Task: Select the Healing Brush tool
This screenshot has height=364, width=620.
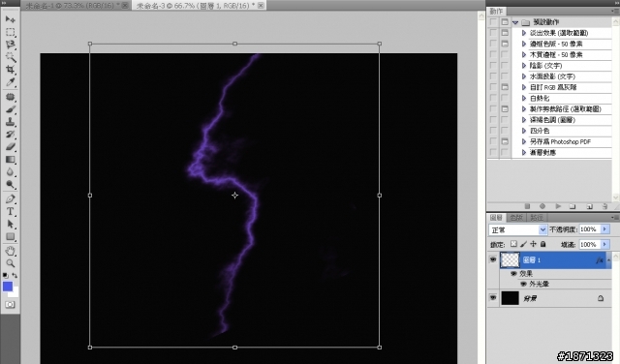Action: pyautogui.click(x=11, y=97)
